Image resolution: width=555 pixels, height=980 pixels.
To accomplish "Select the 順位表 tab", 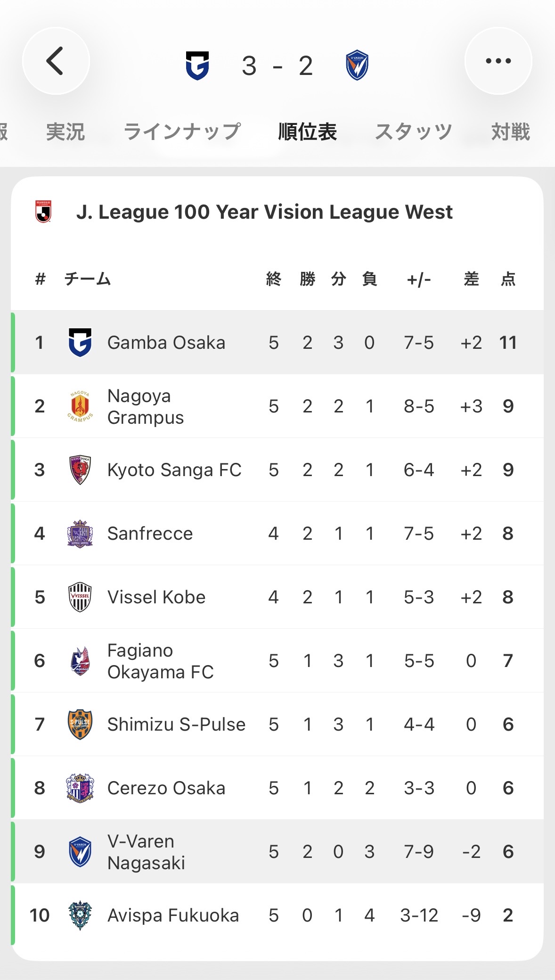I will [x=307, y=132].
